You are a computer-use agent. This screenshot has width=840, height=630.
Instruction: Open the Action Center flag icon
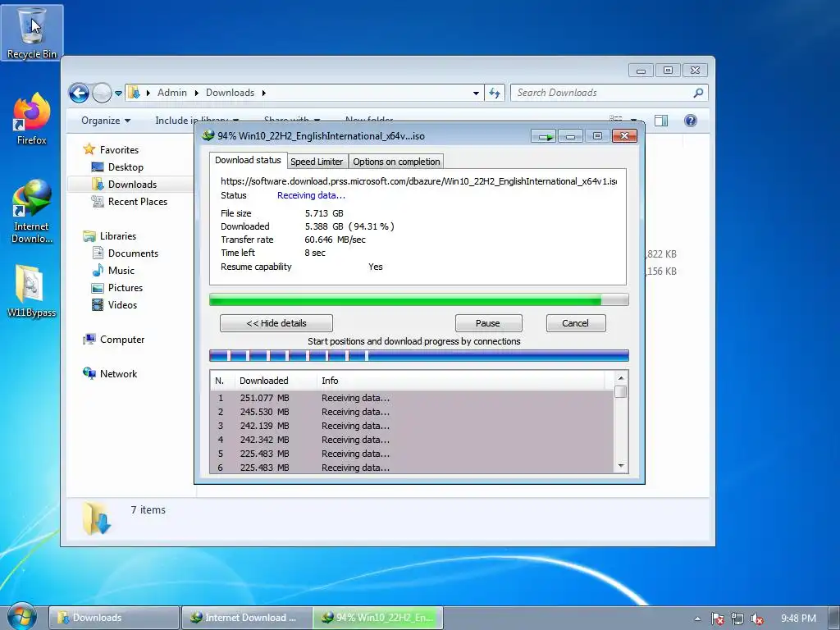tap(718, 619)
